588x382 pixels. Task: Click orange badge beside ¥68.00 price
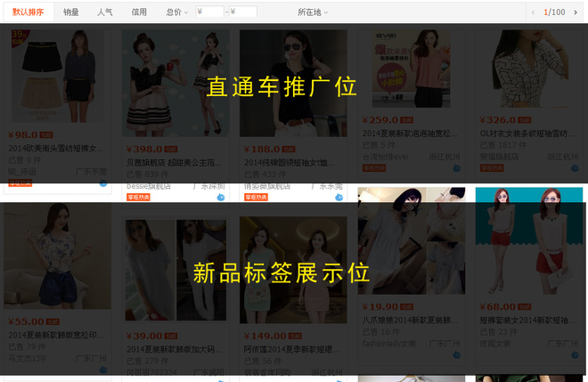[525, 306]
